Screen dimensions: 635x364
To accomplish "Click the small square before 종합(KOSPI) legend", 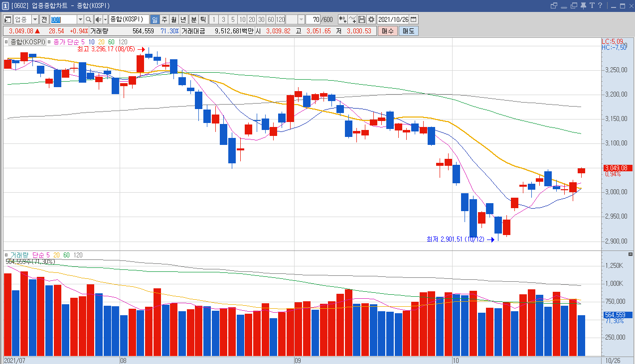I will point(6,42).
